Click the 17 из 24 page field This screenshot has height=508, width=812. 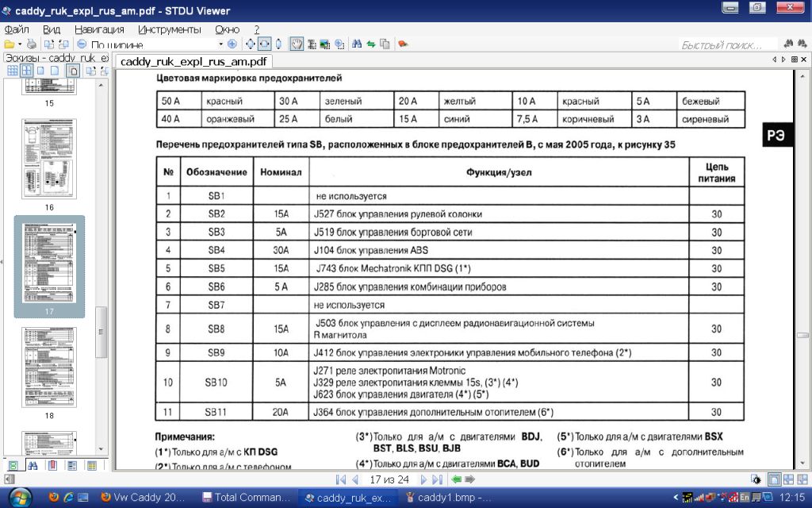click(389, 479)
